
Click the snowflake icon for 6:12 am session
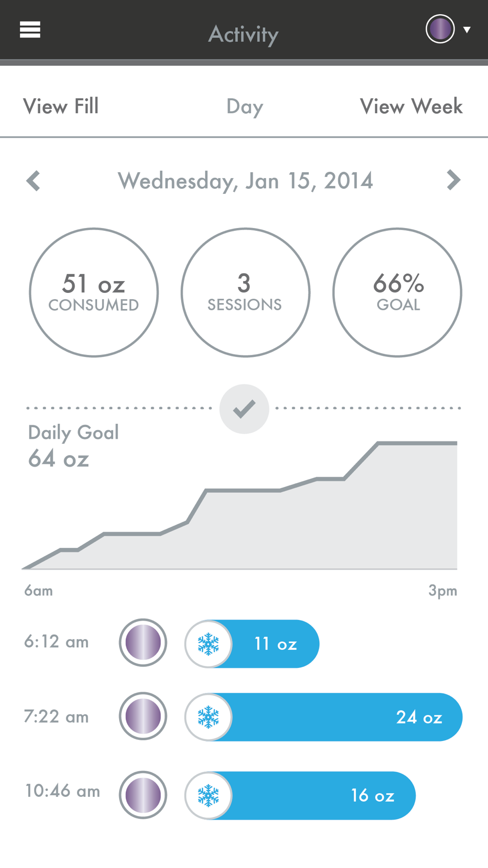(x=208, y=644)
